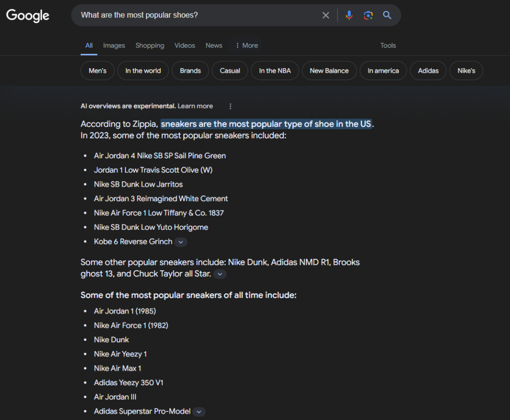Viewport: 510px width, 420px height.
Task: Click 'Nike Air Max 1' list item
Action: (x=118, y=368)
